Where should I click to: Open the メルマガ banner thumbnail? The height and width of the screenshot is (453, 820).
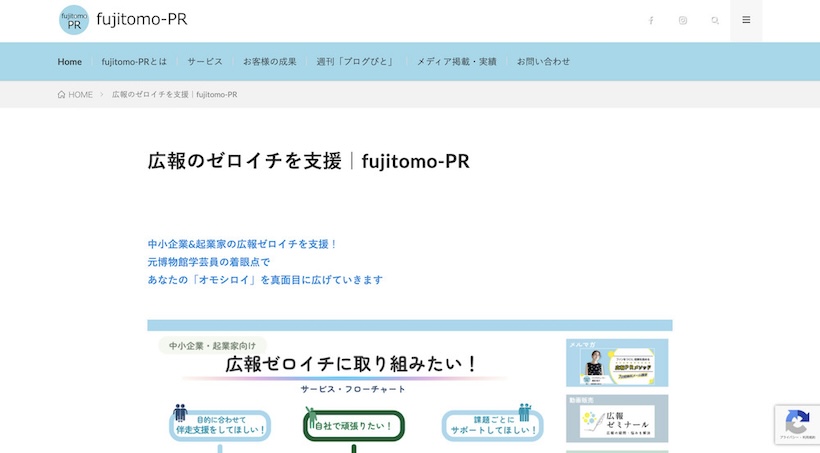(617, 363)
